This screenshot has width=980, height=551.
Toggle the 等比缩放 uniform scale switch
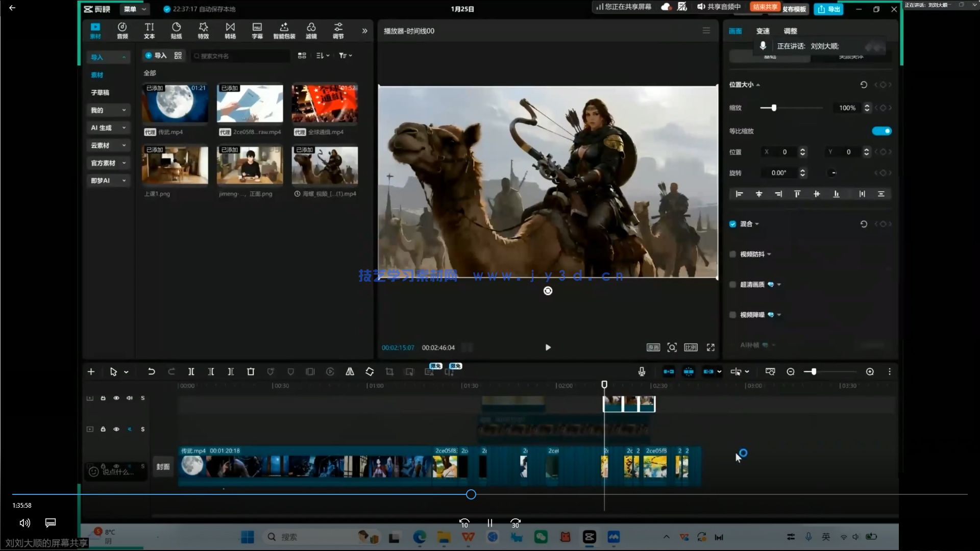881,131
